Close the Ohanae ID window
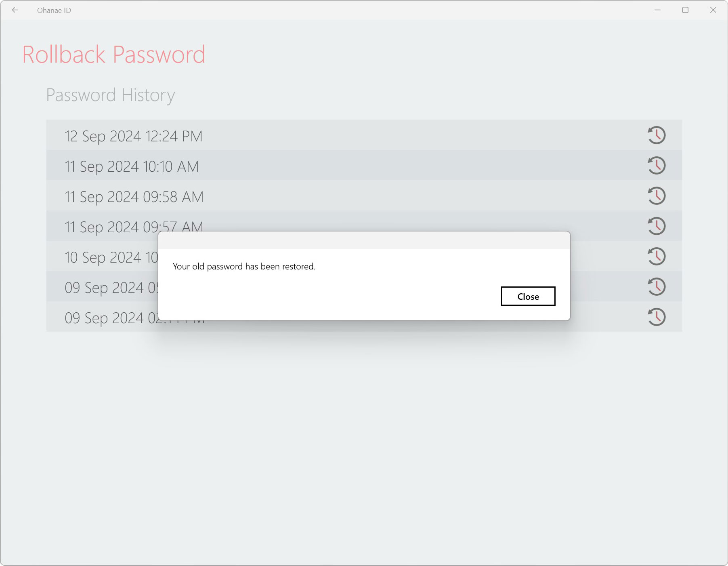Screen dimensions: 728x566 coord(713,10)
